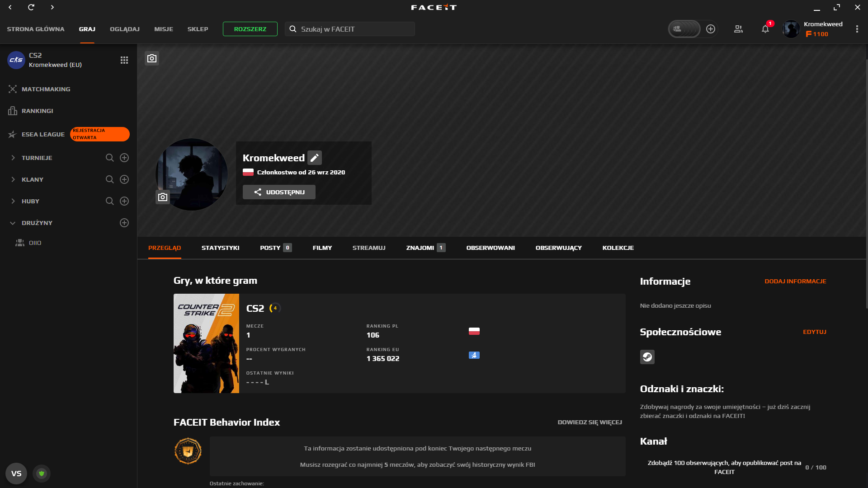This screenshot has width=868, height=488.
Task: Change cover photo via camera icon
Action: pyautogui.click(x=152, y=58)
